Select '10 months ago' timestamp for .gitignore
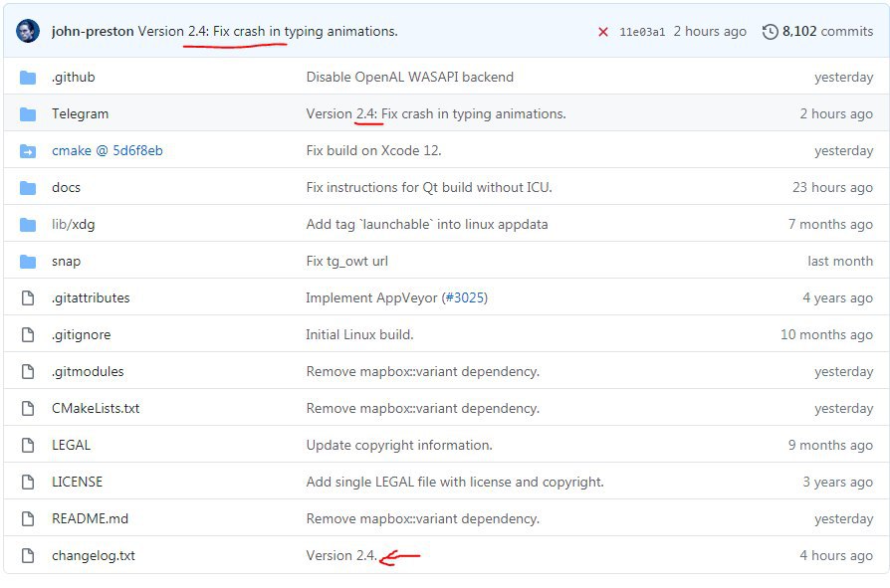 (x=826, y=335)
